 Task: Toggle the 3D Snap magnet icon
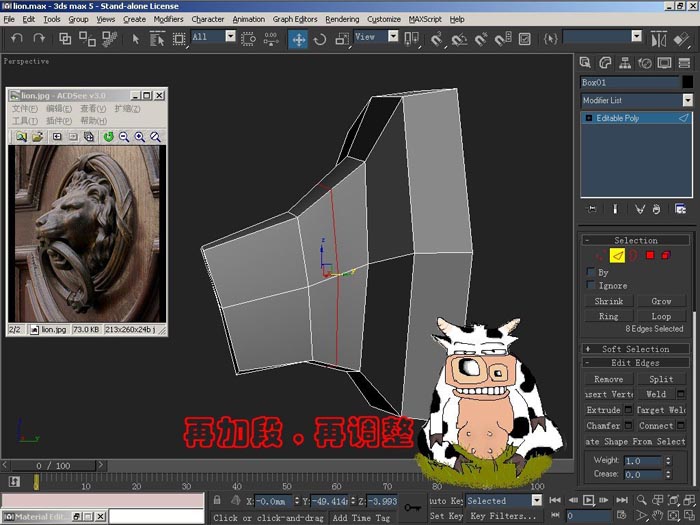click(x=436, y=39)
